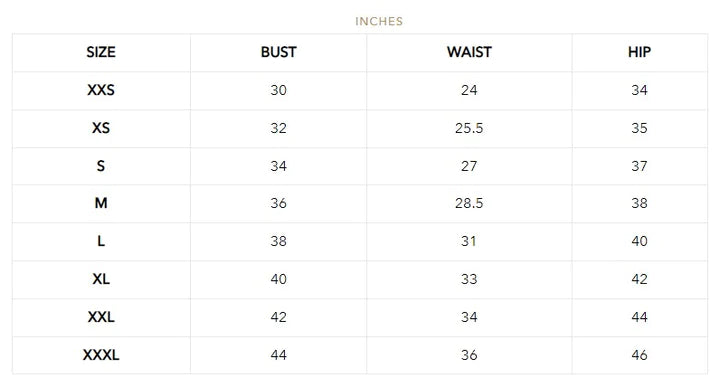This screenshot has height=387, width=720.
Task: Click the XXXL size row label
Action: [x=101, y=355]
